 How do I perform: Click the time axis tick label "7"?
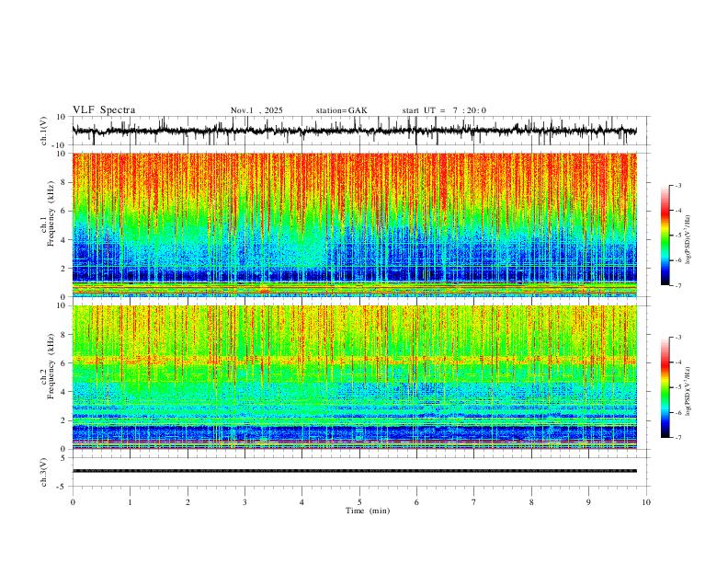click(474, 502)
